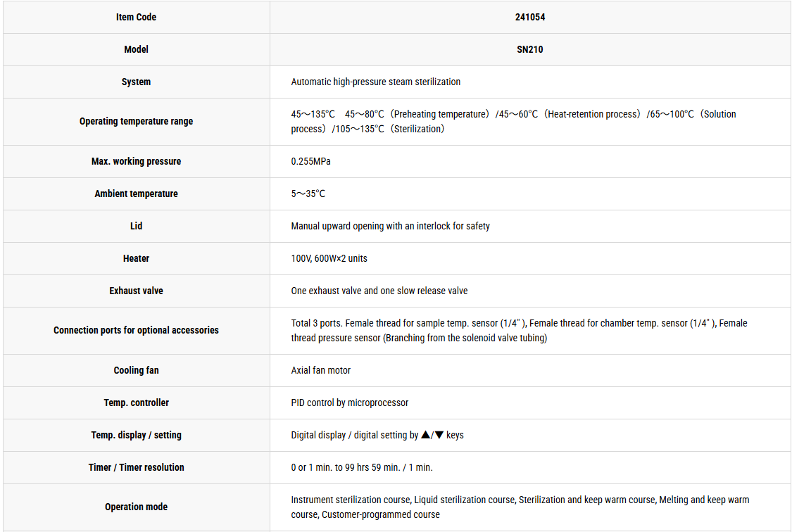Select the item code value 241054

(530, 17)
